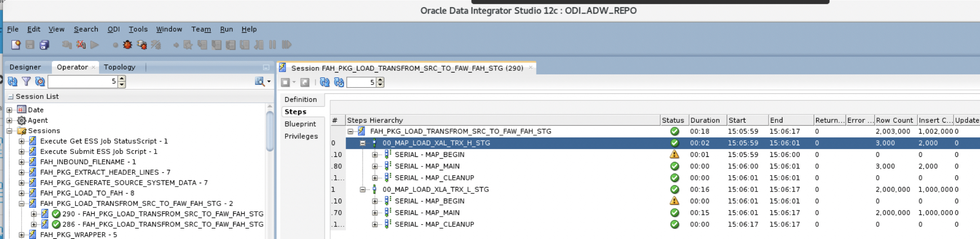Expand the Date node in Session List
Viewport: 980px width, 239px height.
pos(10,110)
